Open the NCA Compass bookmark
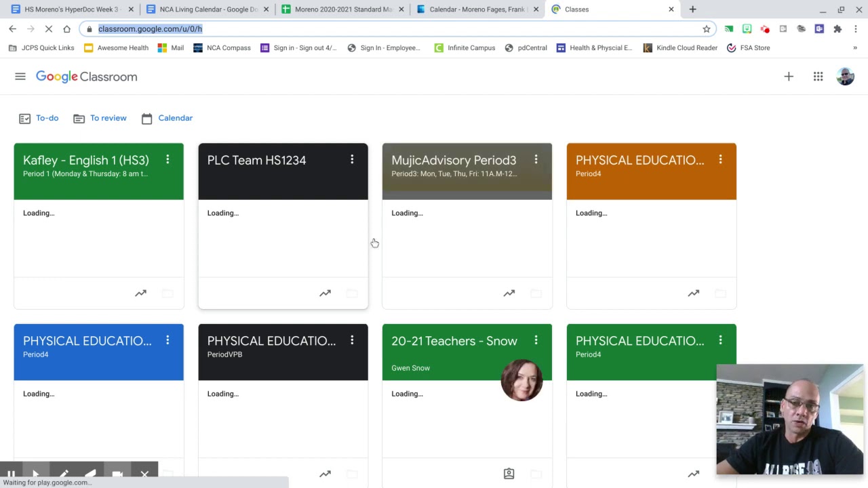The width and height of the screenshot is (868, 488). click(x=222, y=48)
